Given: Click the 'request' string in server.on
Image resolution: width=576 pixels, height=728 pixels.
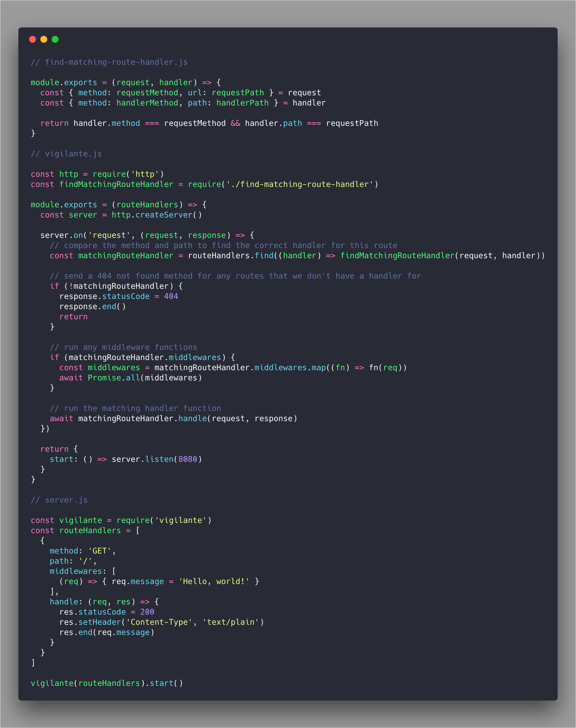Looking at the screenshot, I should [109, 235].
